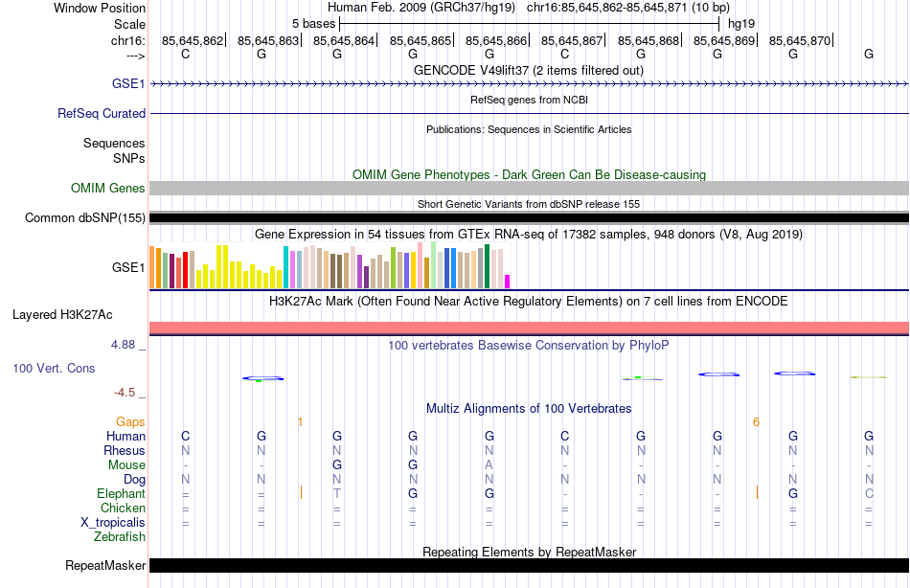The height and width of the screenshot is (588, 910).
Task: Click the SNPs track label
Action: [x=129, y=158]
